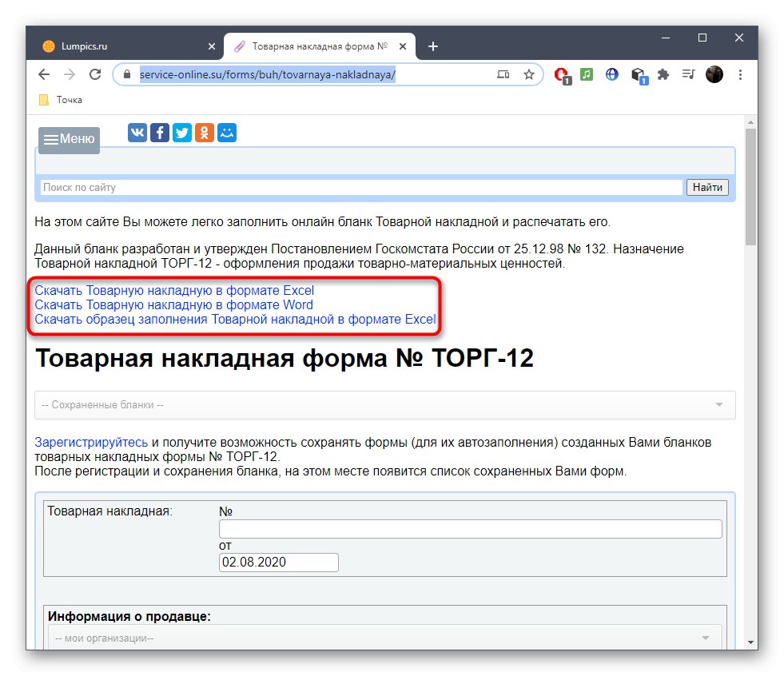Open the Меню hamburger panel
Screen dimensions: 784x676
tap(68, 139)
